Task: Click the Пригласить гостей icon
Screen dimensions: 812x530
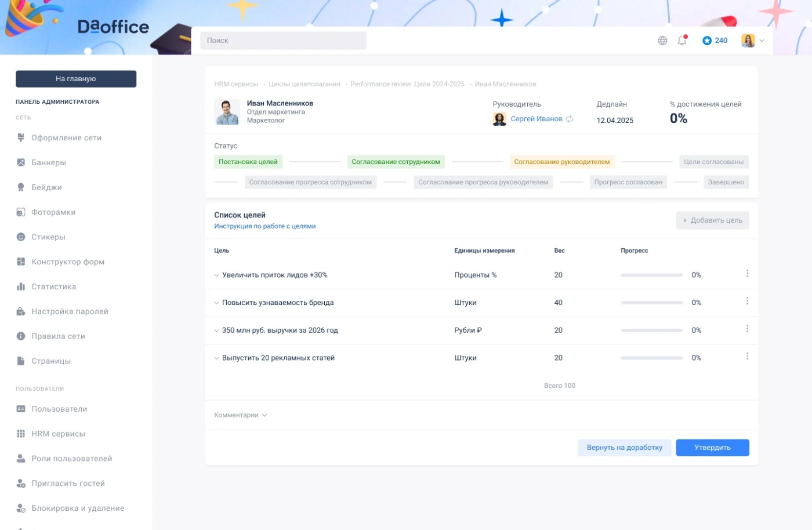Action: pyautogui.click(x=21, y=484)
